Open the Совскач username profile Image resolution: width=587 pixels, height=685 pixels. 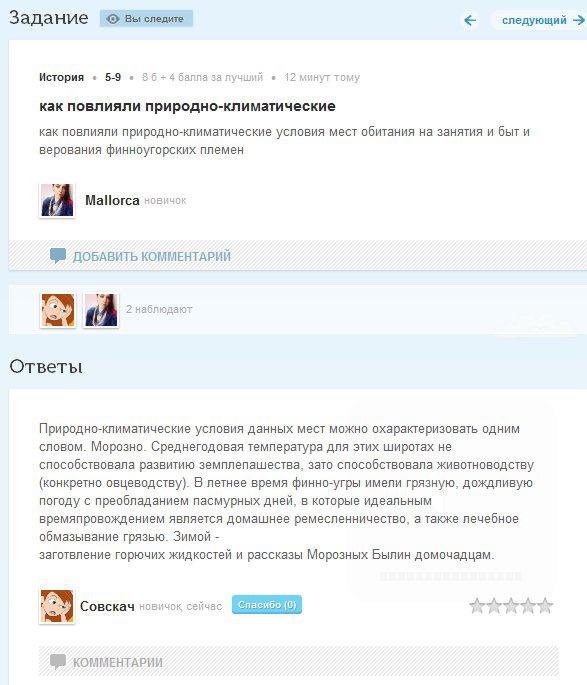(107, 606)
